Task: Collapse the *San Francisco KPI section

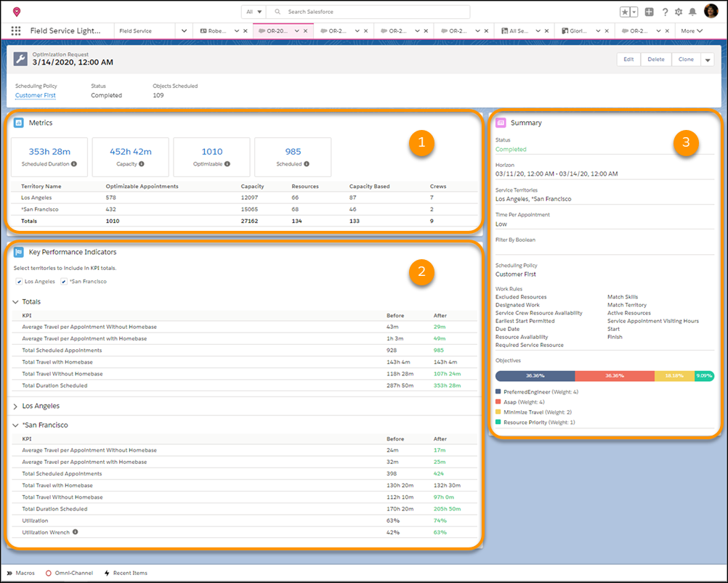Action: [x=15, y=425]
